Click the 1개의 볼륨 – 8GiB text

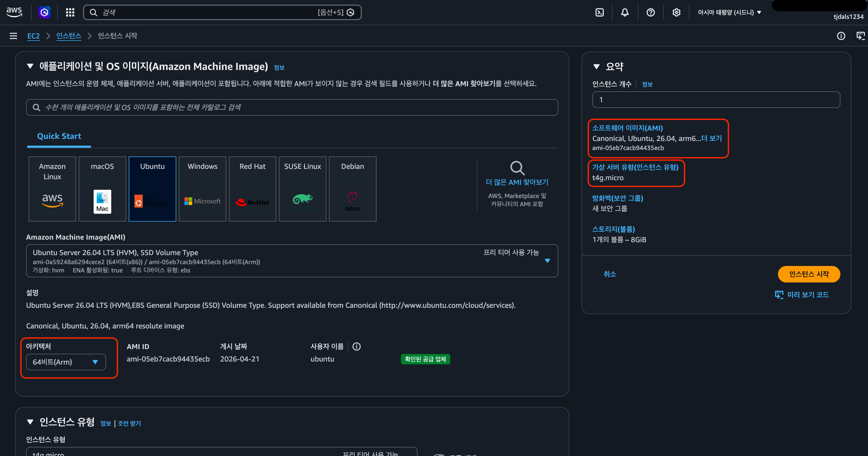coord(619,239)
